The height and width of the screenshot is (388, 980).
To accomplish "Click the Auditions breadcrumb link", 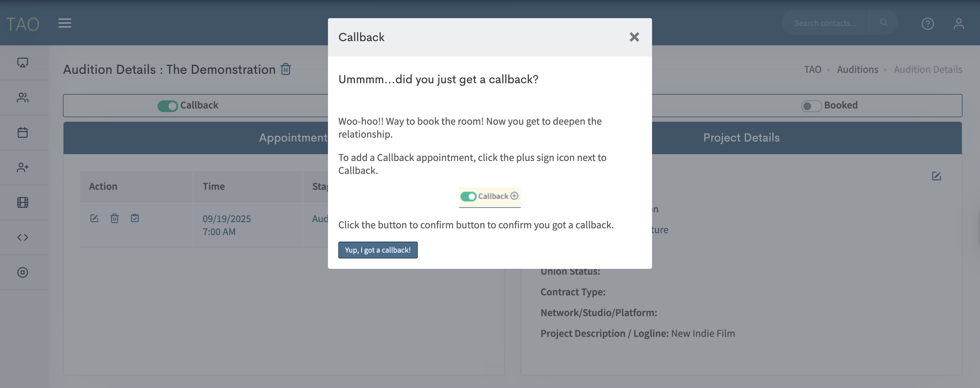I will tap(857, 70).
